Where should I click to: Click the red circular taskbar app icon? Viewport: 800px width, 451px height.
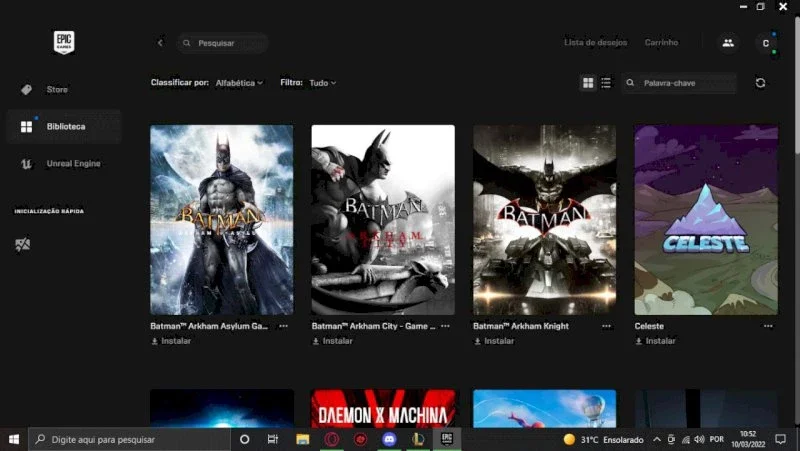pos(360,439)
